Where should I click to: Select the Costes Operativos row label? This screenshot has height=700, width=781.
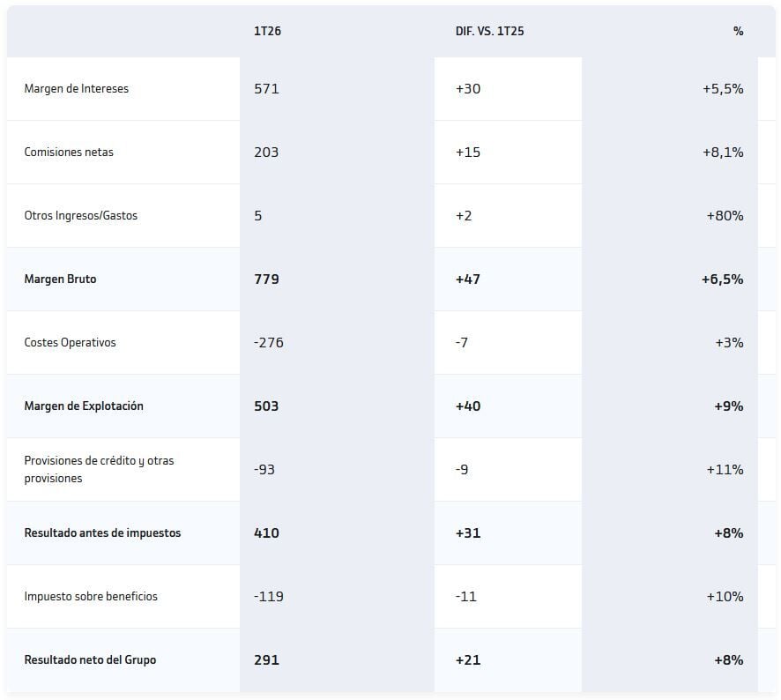70,343
